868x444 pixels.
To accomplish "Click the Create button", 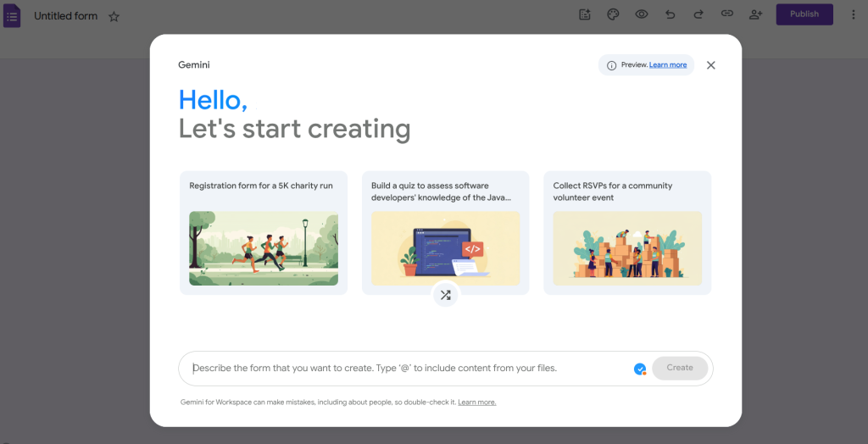I will point(680,368).
